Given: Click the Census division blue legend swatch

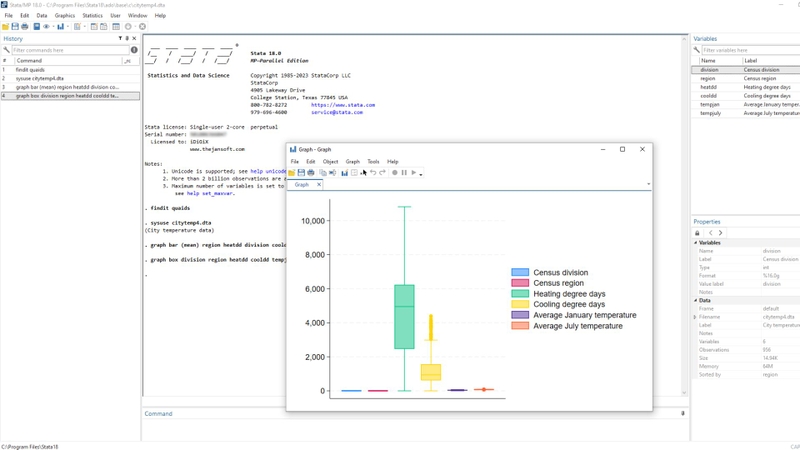Looking at the screenshot, I should 520,272.
